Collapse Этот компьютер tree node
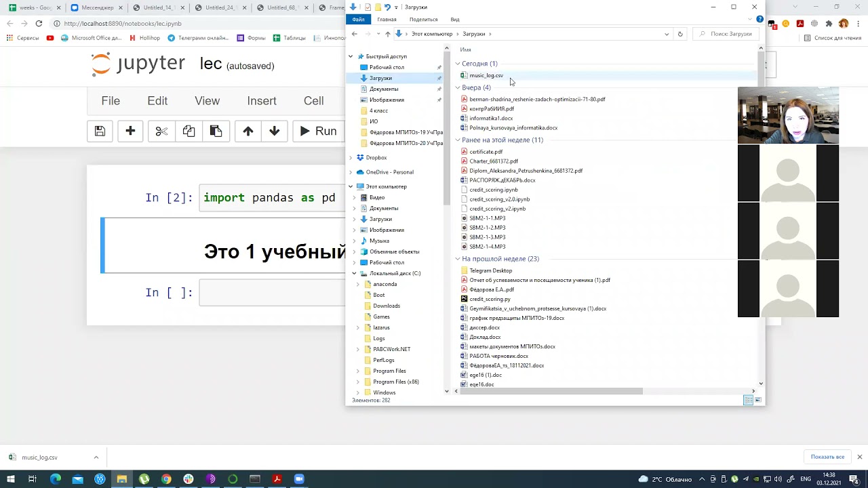The width and height of the screenshot is (868, 488). pyautogui.click(x=351, y=186)
